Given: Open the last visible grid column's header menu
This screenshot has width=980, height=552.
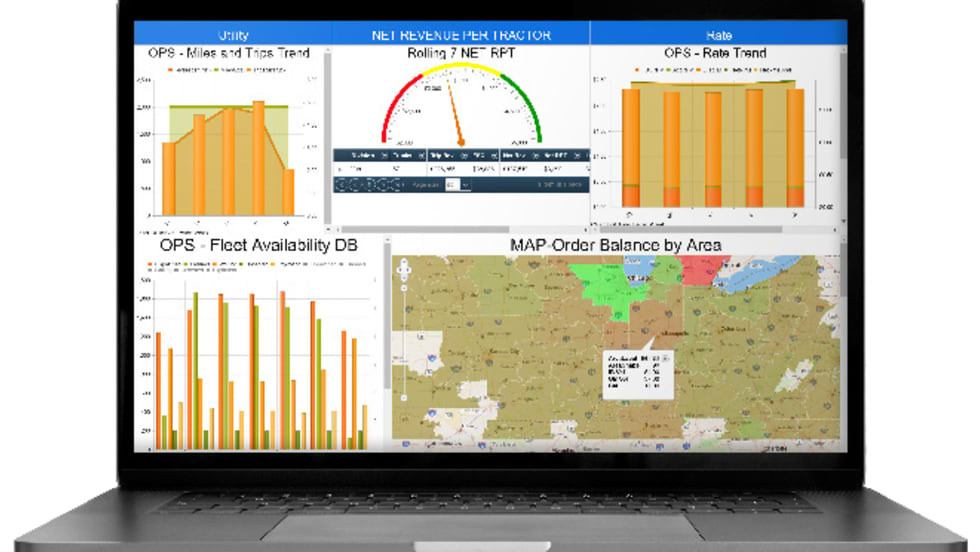Looking at the screenshot, I should [577, 155].
